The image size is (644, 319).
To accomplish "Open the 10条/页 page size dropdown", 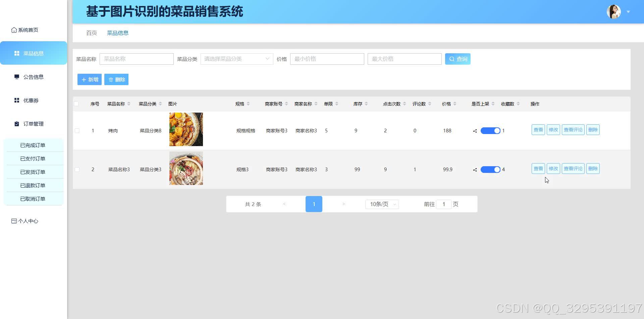I will [x=381, y=204].
